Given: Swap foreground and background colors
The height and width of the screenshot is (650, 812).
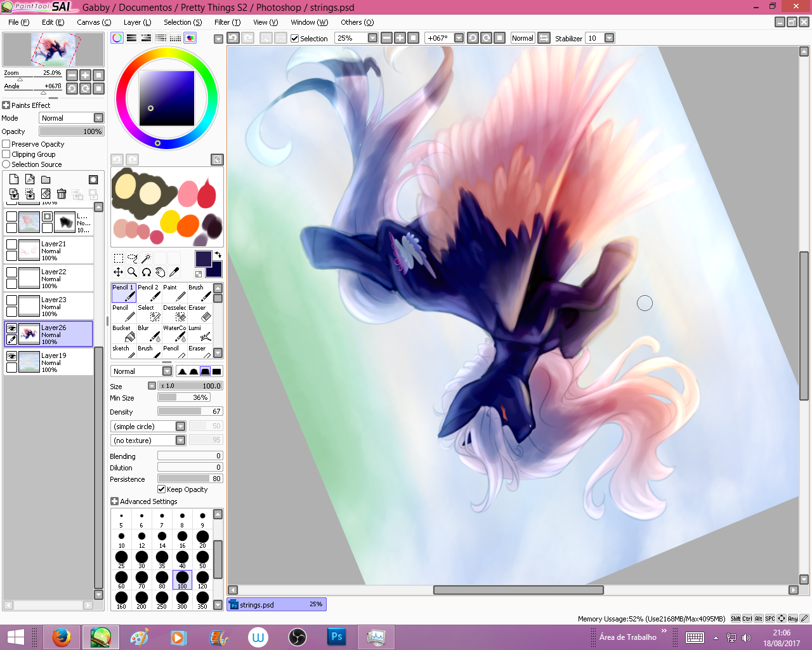Looking at the screenshot, I should tap(218, 255).
